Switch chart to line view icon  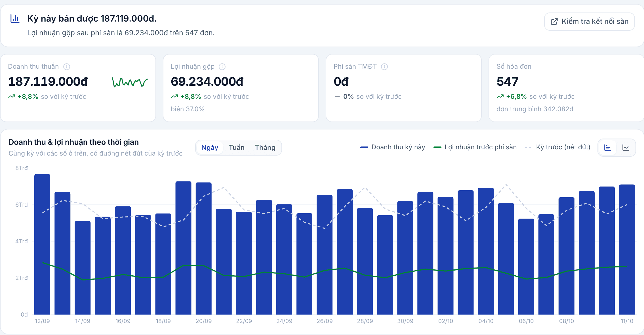click(x=626, y=148)
